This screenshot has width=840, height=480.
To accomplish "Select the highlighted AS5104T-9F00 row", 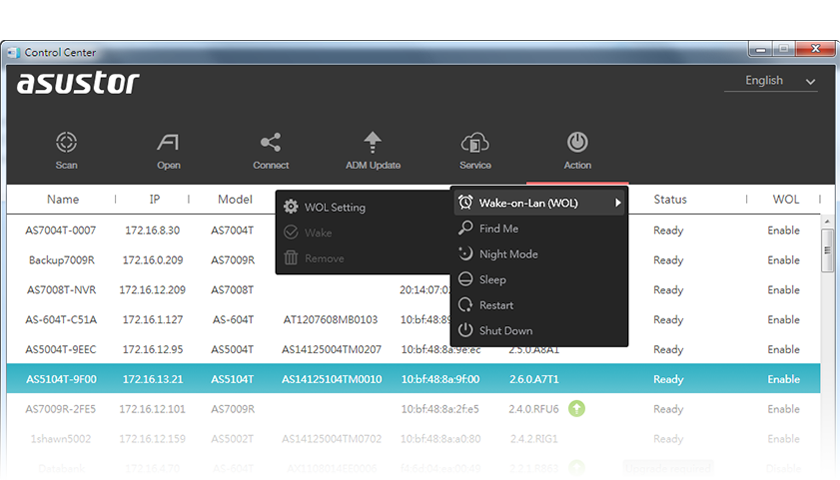I will [x=413, y=379].
